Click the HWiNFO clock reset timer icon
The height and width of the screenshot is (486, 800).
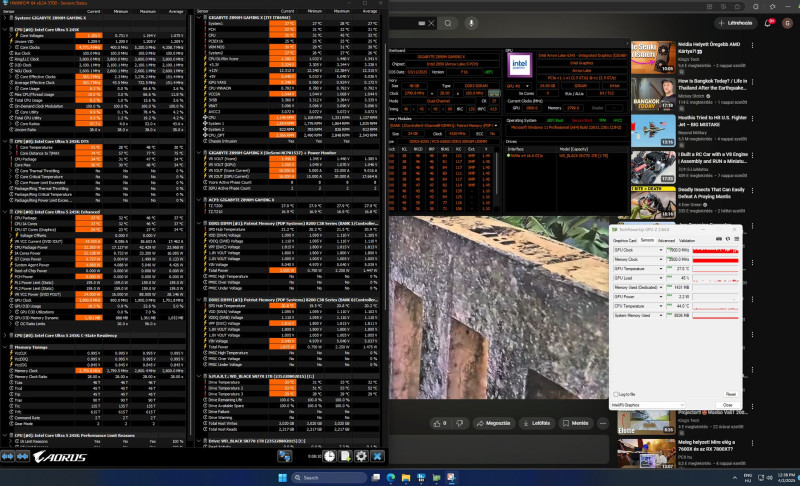(327, 456)
